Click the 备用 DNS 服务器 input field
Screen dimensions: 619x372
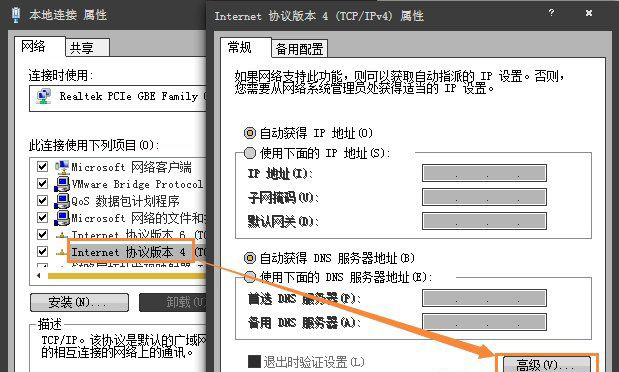tap(484, 322)
